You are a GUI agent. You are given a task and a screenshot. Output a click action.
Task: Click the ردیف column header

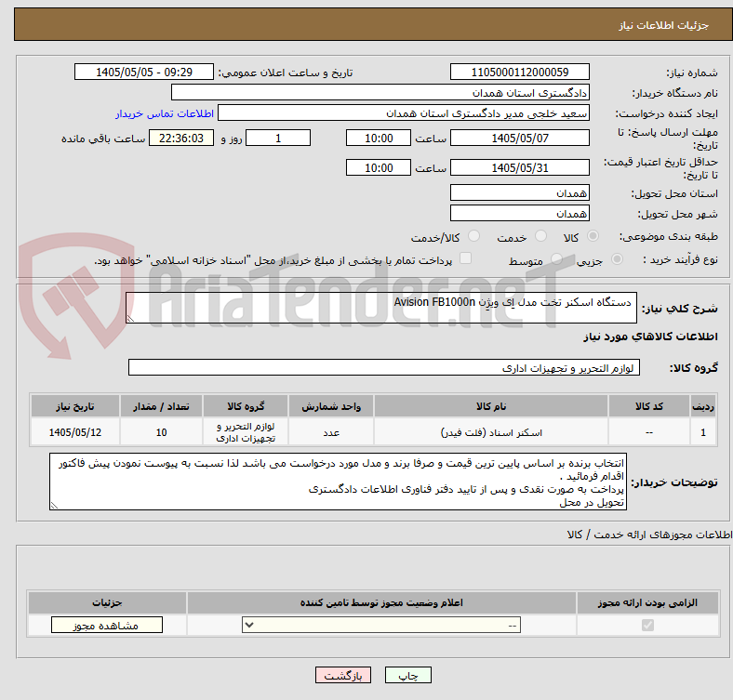pos(703,406)
